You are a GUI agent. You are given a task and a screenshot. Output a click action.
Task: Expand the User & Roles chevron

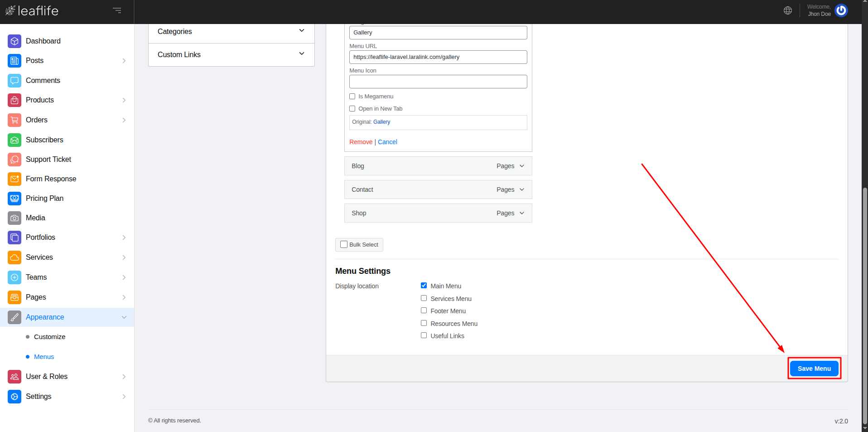point(124,377)
